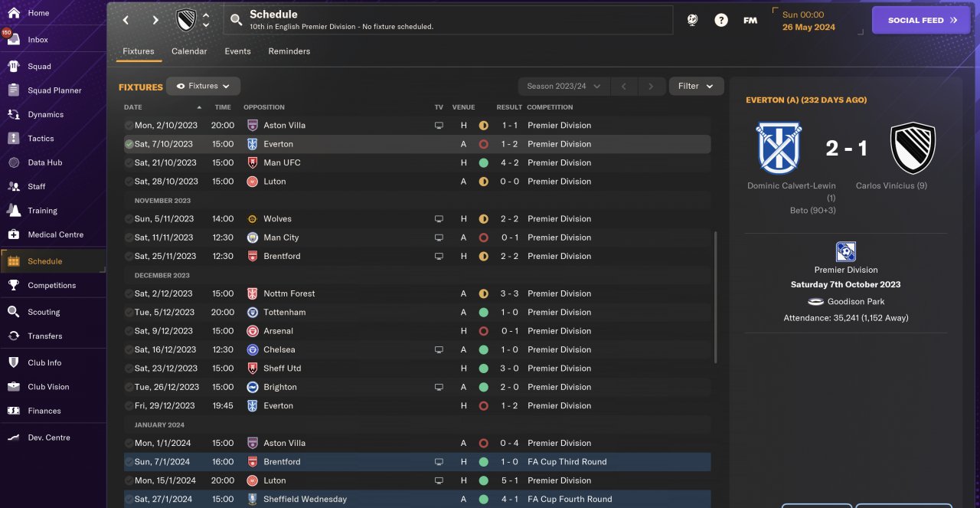Click the FM logo icon
Viewport: 980px width, 508px height.
pyautogui.click(x=750, y=21)
